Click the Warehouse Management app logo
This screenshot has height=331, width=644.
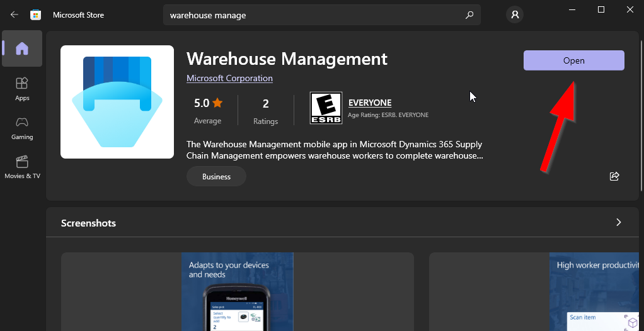(117, 102)
